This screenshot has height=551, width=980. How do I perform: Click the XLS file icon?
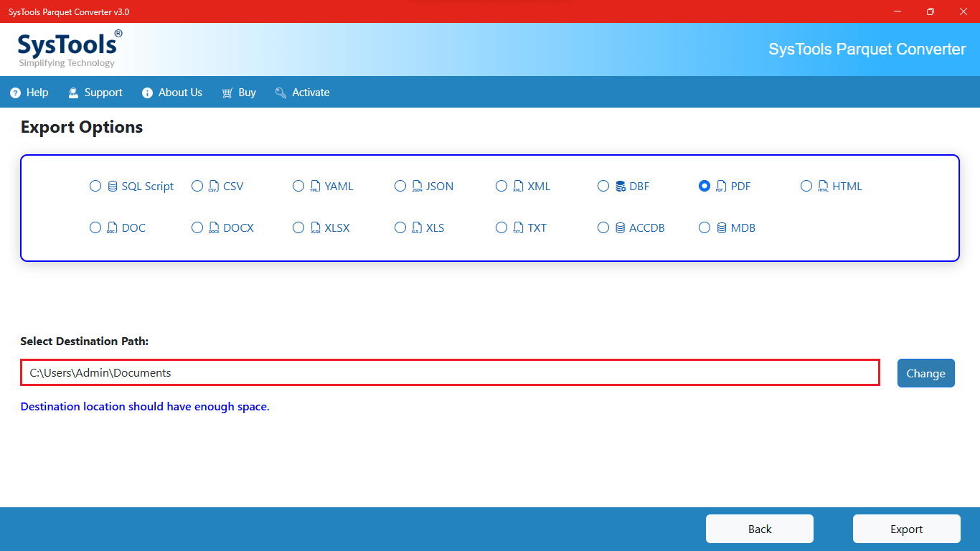pos(417,228)
